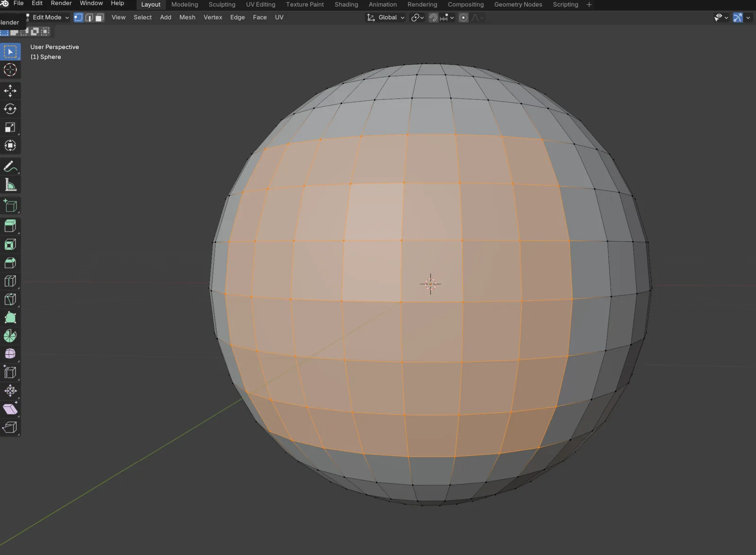Open the Vertex menu
The height and width of the screenshot is (555, 756).
[213, 17]
